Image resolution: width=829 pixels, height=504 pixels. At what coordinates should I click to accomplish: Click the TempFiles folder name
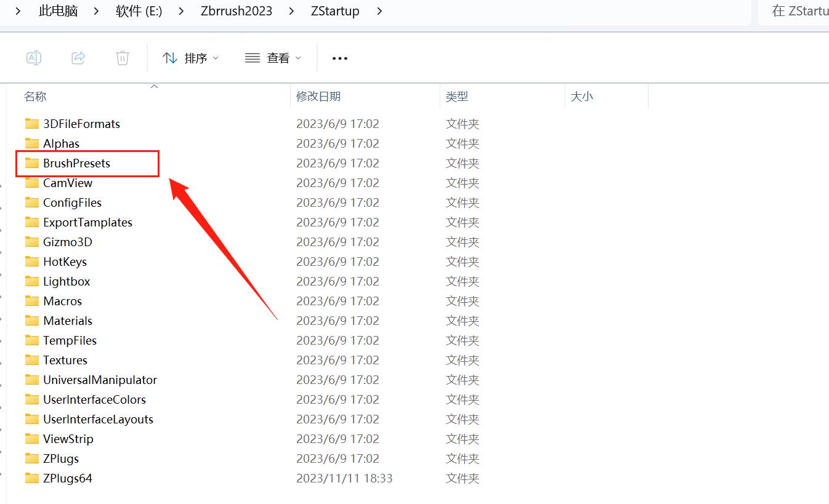tap(70, 340)
